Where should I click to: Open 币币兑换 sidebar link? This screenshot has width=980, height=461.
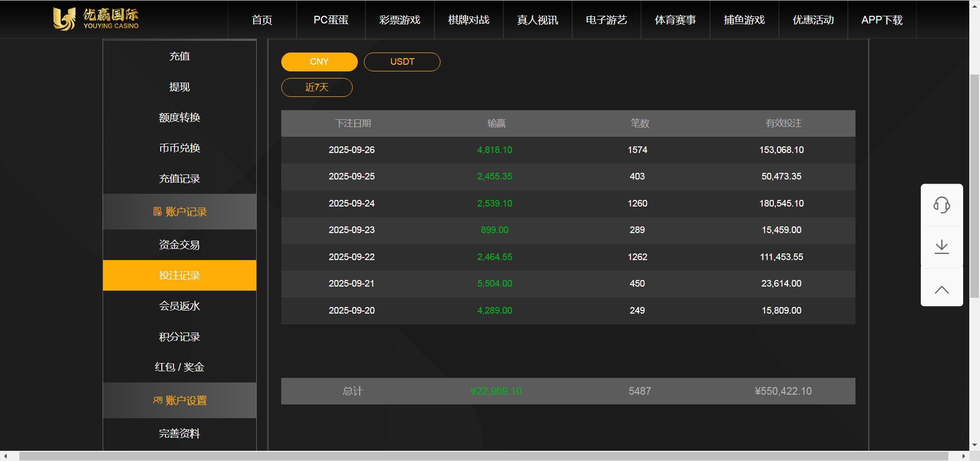(x=180, y=148)
